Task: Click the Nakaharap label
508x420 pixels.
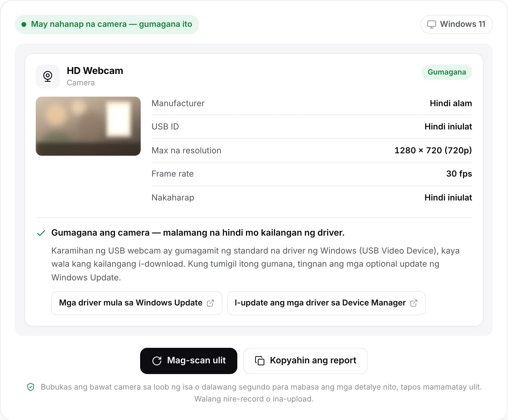Action: tap(173, 197)
